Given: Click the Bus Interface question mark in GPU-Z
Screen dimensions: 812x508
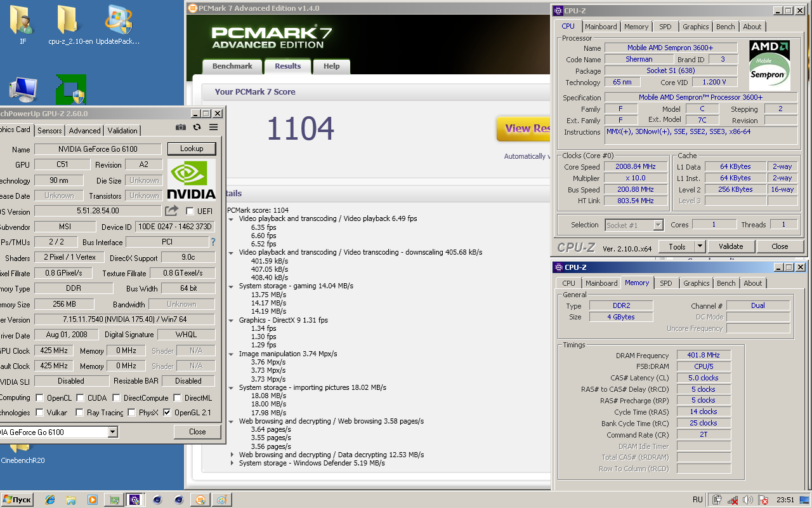Looking at the screenshot, I should coord(213,242).
